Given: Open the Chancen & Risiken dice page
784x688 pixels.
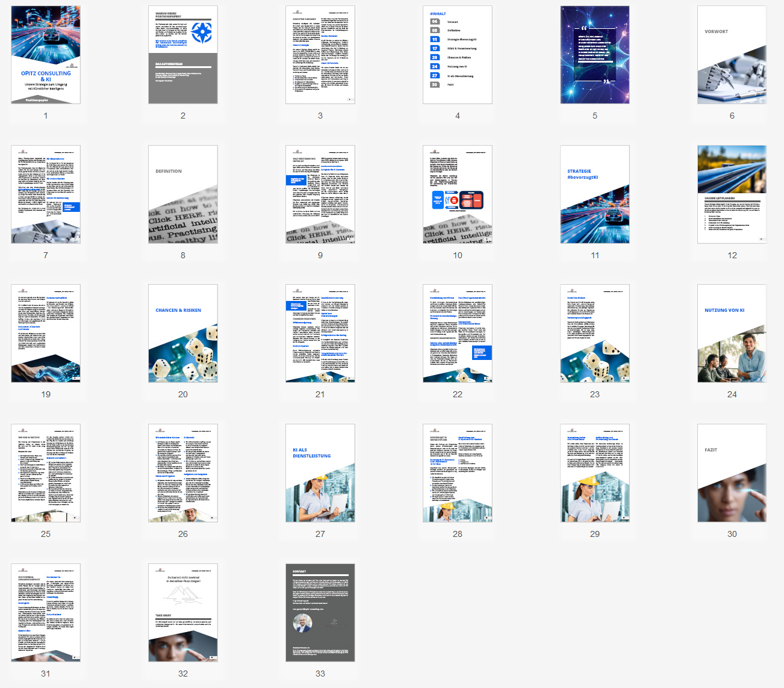Looking at the screenshot, I should coord(183,333).
